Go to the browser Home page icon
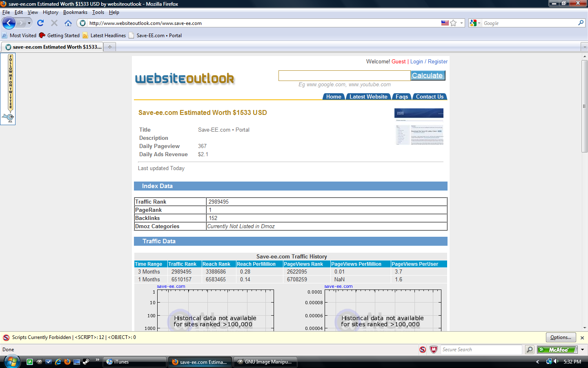 point(68,23)
